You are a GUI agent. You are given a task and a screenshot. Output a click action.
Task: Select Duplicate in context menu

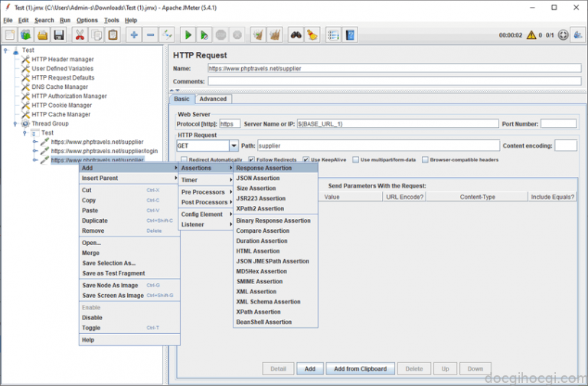pyautogui.click(x=129, y=221)
